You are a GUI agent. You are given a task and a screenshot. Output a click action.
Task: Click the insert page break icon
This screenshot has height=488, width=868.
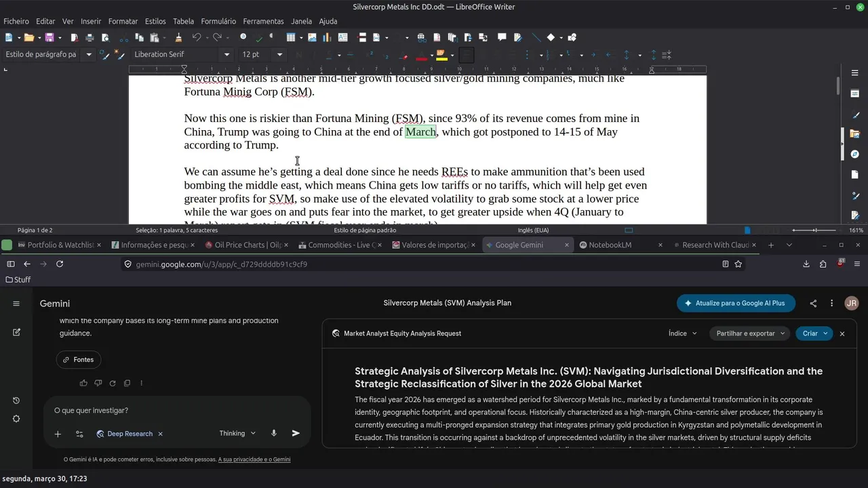pyautogui.click(x=361, y=37)
